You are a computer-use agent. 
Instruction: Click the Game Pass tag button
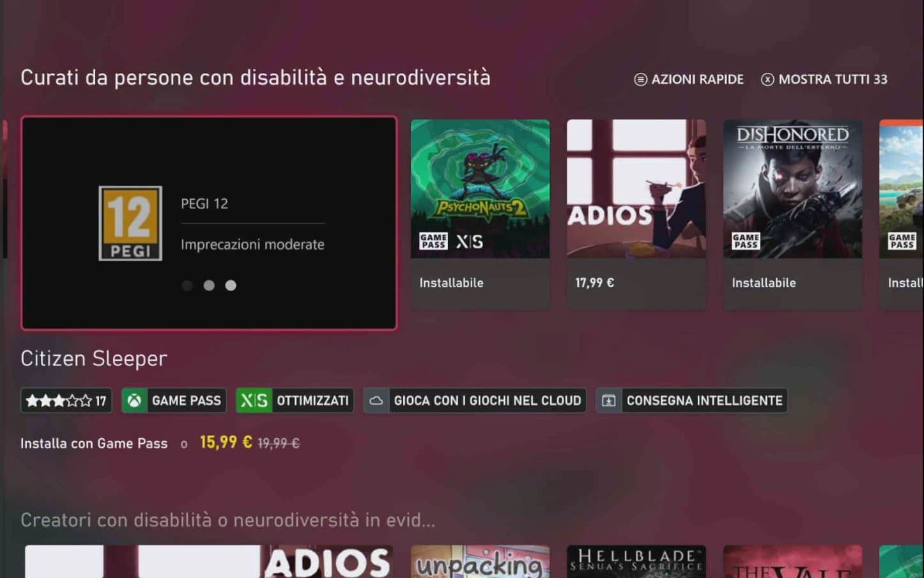pyautogui.click(x=174, y=400)
